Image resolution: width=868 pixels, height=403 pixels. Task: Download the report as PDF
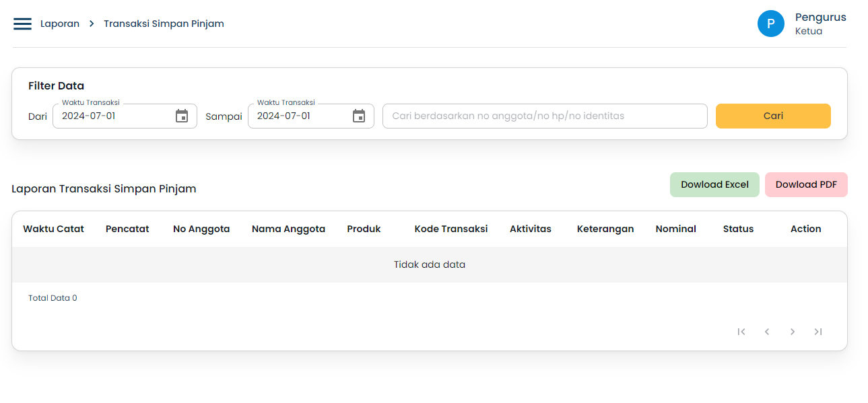point(806,184)
